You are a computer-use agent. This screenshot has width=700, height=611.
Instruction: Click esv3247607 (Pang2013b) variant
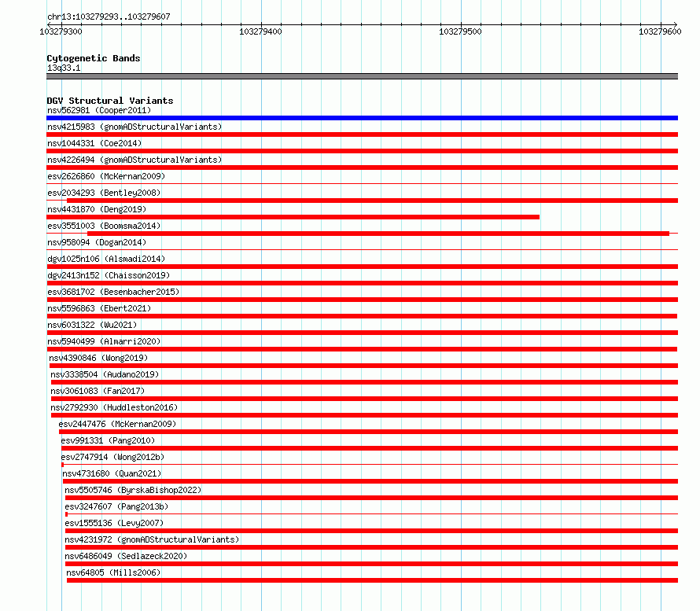click(x=116, y=506)
